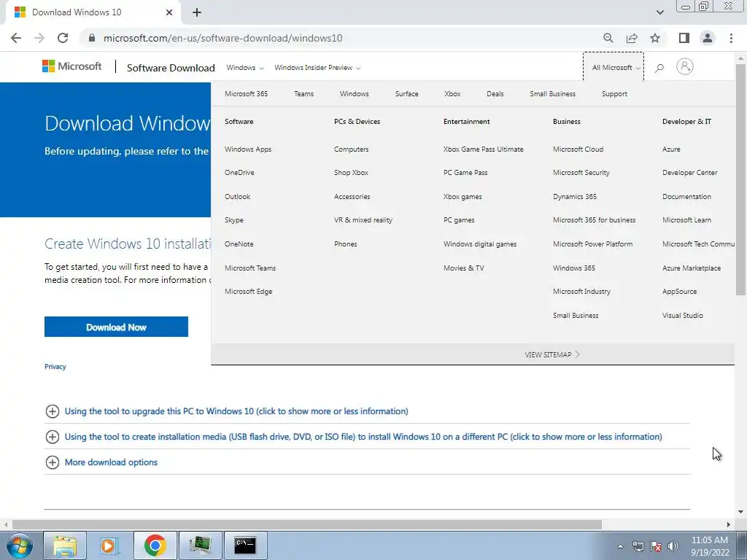This screenshot has height=560, width=747.
Task: Open Chrome three-dot menu
Action: click(731, 38)
